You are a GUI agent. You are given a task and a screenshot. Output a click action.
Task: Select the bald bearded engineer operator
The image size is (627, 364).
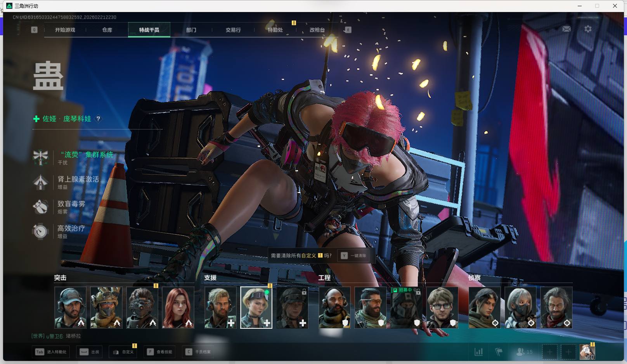pyautogui.click(x=334, y=308)
